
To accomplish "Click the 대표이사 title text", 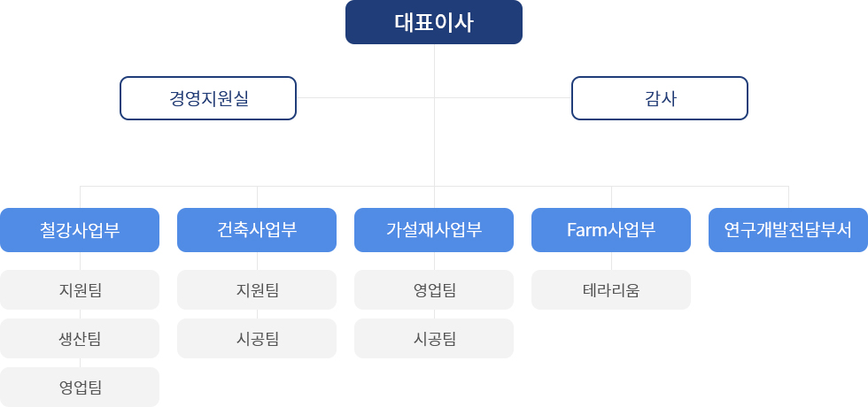I will click(434, 23).
